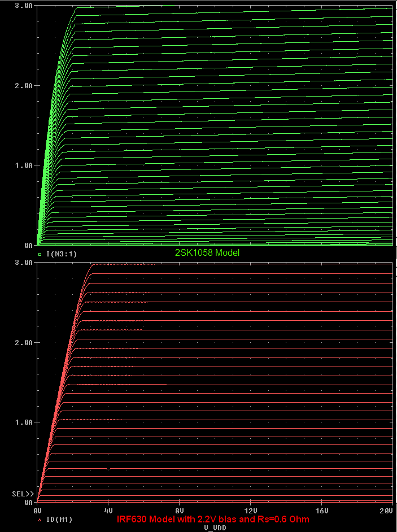
Task: Click the red ID(M1) trace legend label
Action: tap(59, 519)
